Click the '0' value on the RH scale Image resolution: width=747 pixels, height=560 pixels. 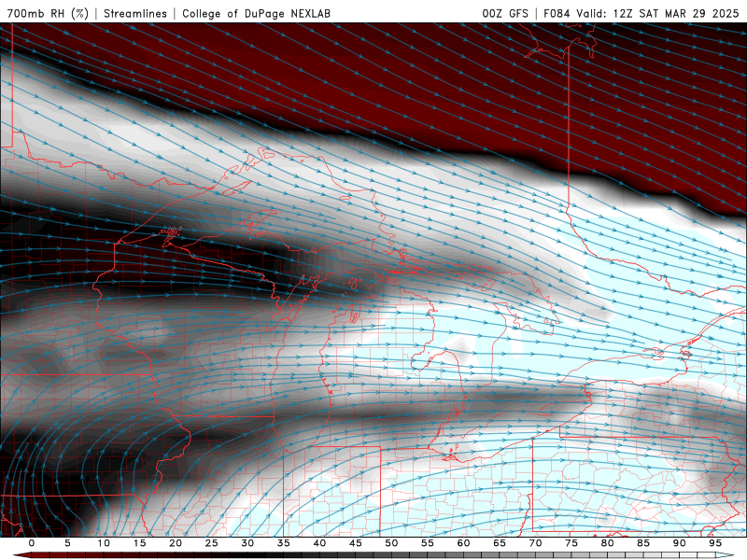click(x=32, y=543)
